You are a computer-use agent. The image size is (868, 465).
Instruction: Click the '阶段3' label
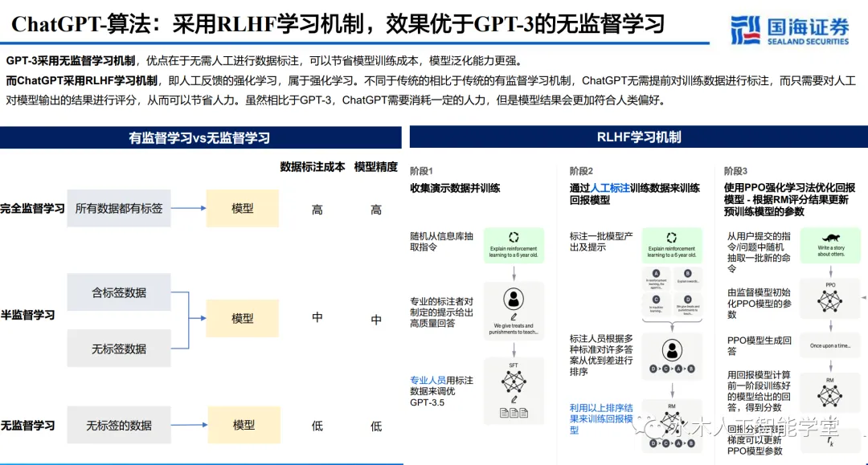(735, 171)
